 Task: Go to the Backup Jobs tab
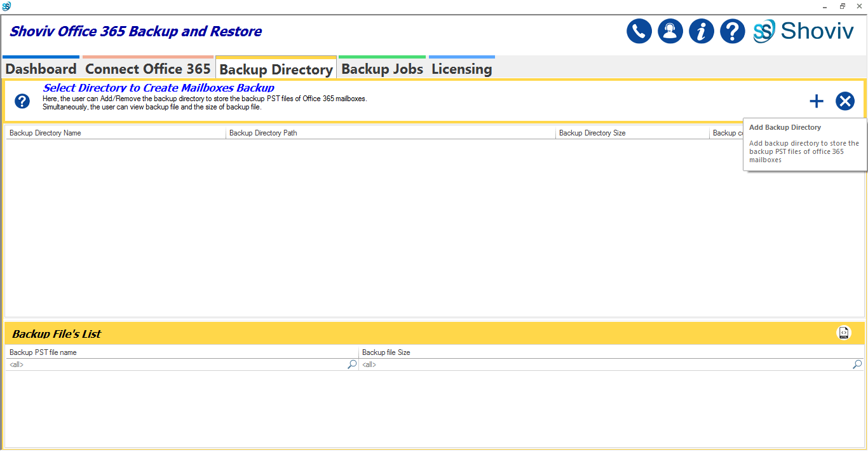tap(383, 69)
